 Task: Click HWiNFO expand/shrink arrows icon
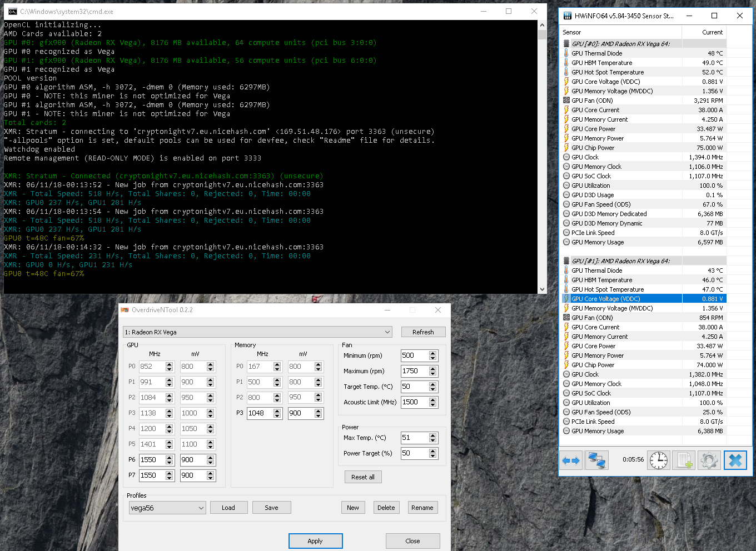coord(570,460)
